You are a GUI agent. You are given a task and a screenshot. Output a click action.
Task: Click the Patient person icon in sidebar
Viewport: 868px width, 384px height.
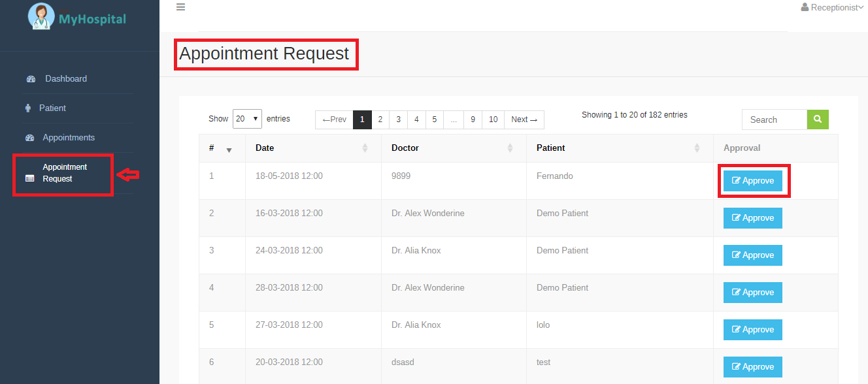pyautogui.click(x=28, y=108)
